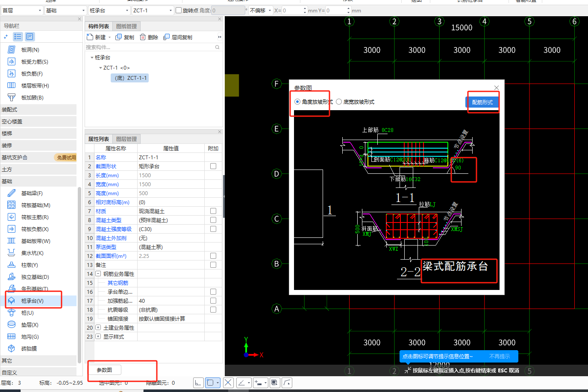Select 板洞(N) in the navigation list
This screenshot has height=392, width=588.
pyautogui.click(x=30, y=50)
